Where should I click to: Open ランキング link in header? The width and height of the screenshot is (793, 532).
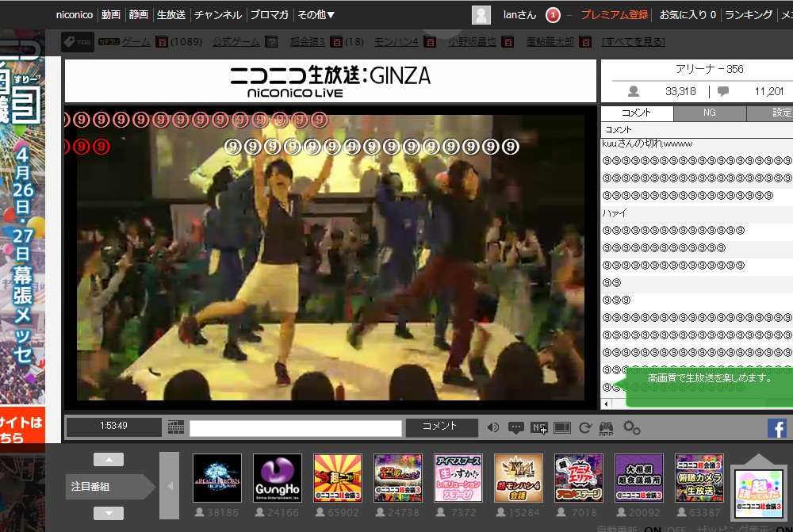click(x=749, y=14)
